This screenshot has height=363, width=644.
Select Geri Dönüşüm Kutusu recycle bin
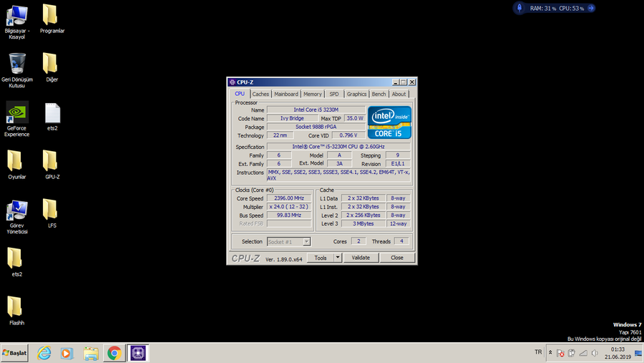[x=17, y=63]
